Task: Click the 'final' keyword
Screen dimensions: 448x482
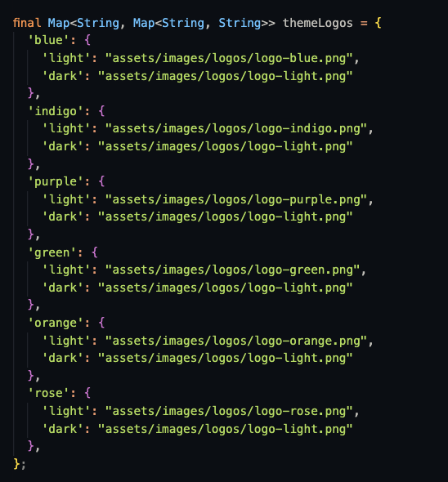Action: click(27, 23)
